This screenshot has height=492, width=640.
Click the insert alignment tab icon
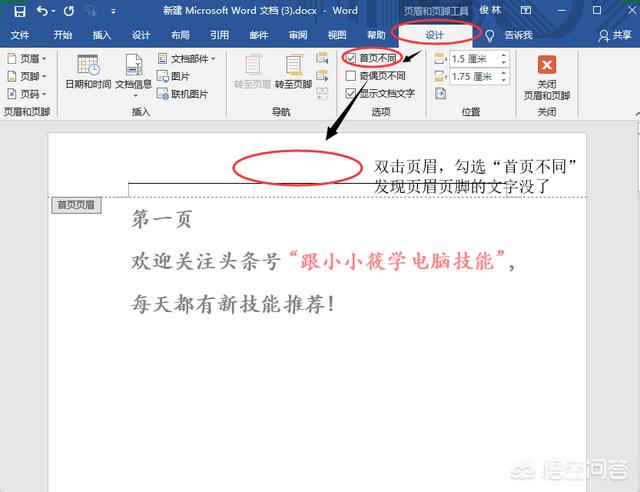pos(440,94)
